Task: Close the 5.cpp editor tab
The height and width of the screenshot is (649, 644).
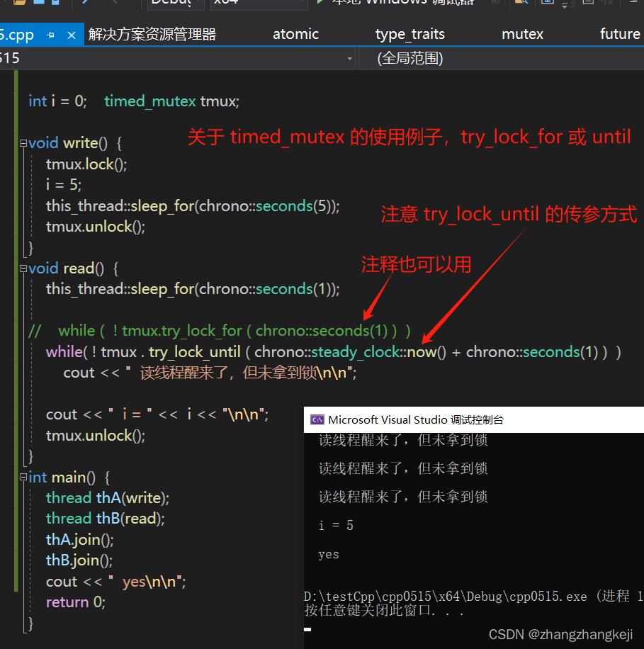Action: point(71,35)
